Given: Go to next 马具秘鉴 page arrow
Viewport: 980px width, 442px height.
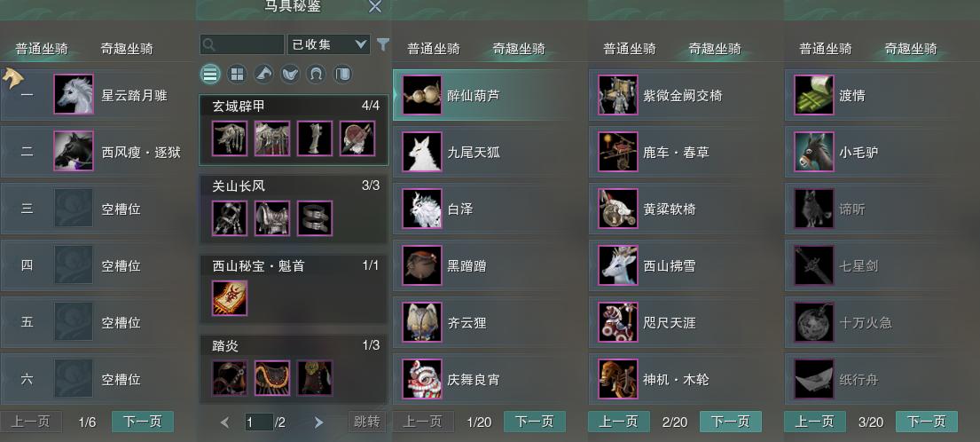Looking at the screenshot, I should pos(318,422).
